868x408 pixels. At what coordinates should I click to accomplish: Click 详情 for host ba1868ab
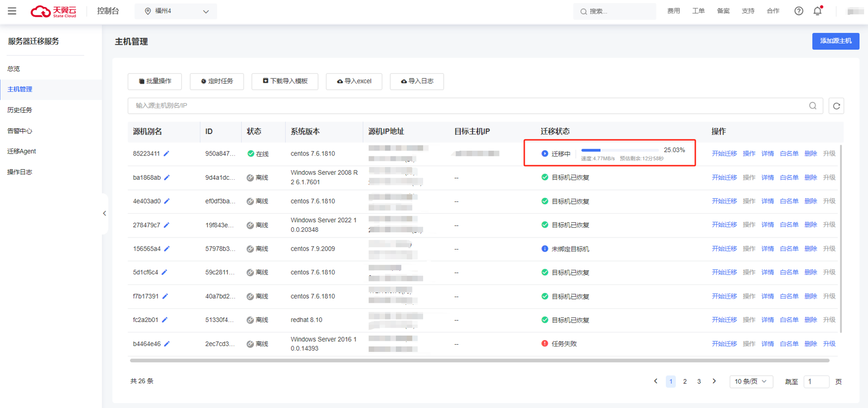coord(767,177)
